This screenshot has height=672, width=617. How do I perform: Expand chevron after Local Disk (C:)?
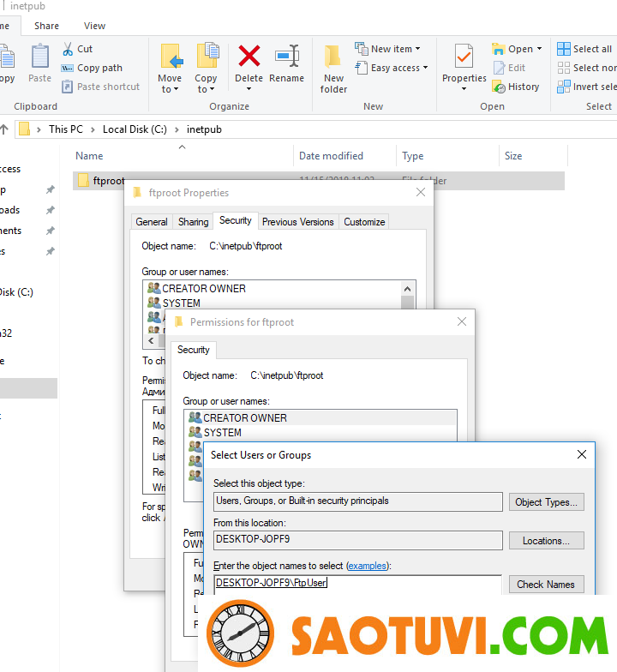click(177, 129)
